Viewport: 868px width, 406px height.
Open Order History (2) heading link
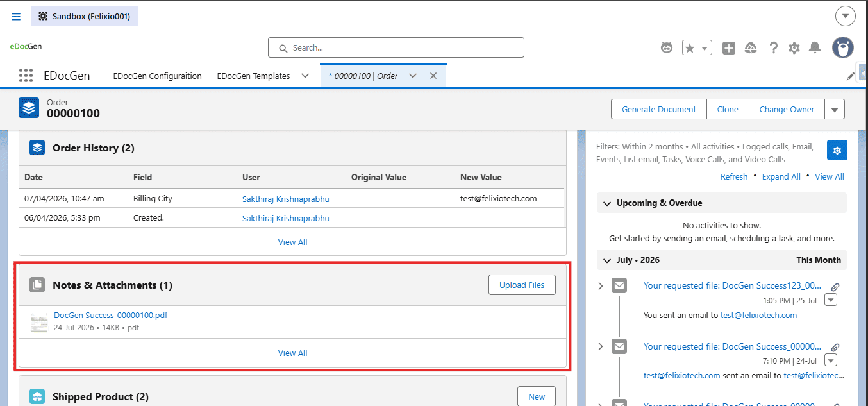[x=94, y=148]
